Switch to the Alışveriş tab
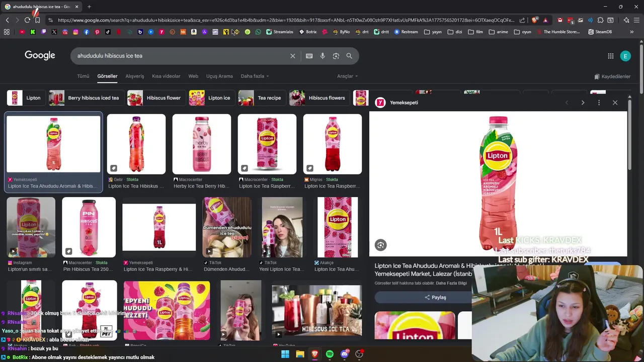 134,76
